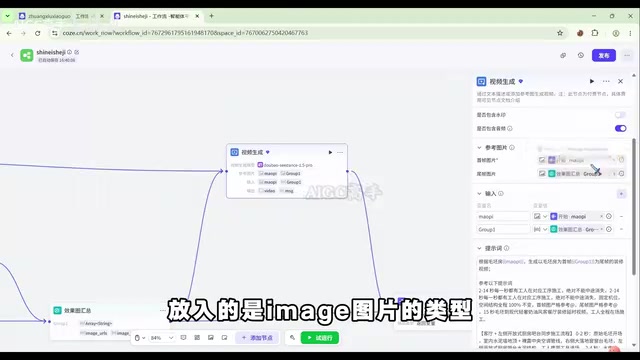640x360 pixels.
Task: Click the maopi variable name field
Action: [x=503, y=217]
